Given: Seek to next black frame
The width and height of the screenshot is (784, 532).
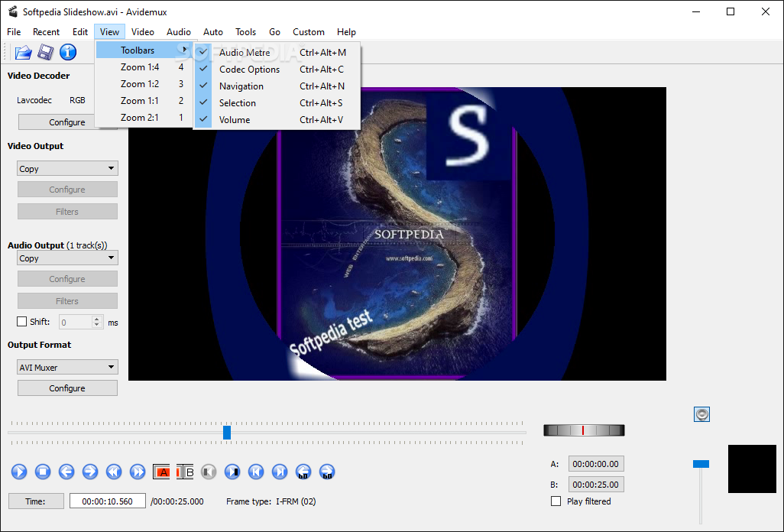Looking at the screenshot, I should [x=232, y=472].
